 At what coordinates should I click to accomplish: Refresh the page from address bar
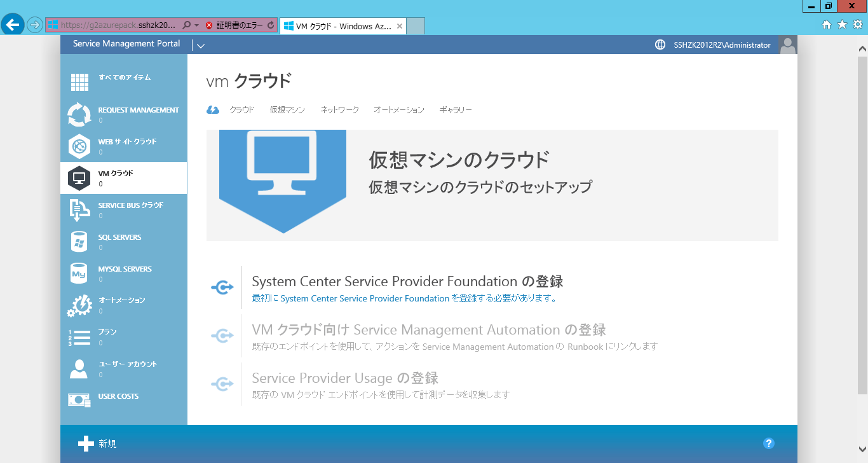point(271,25)
